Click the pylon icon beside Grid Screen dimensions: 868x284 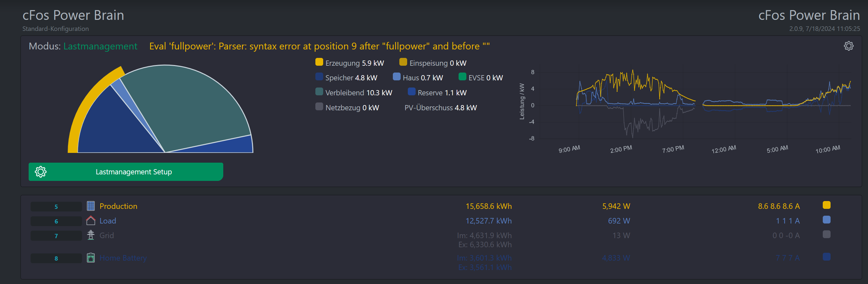point(91,235)
